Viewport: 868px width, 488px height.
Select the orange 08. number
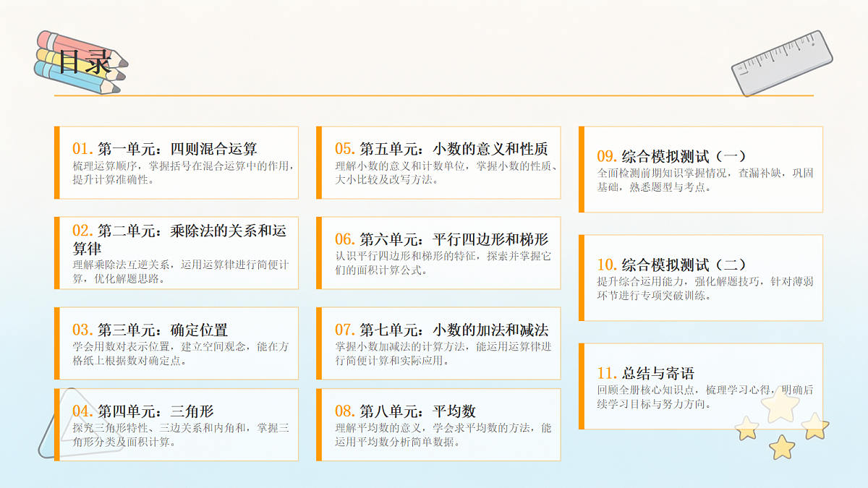click(345, 412)
